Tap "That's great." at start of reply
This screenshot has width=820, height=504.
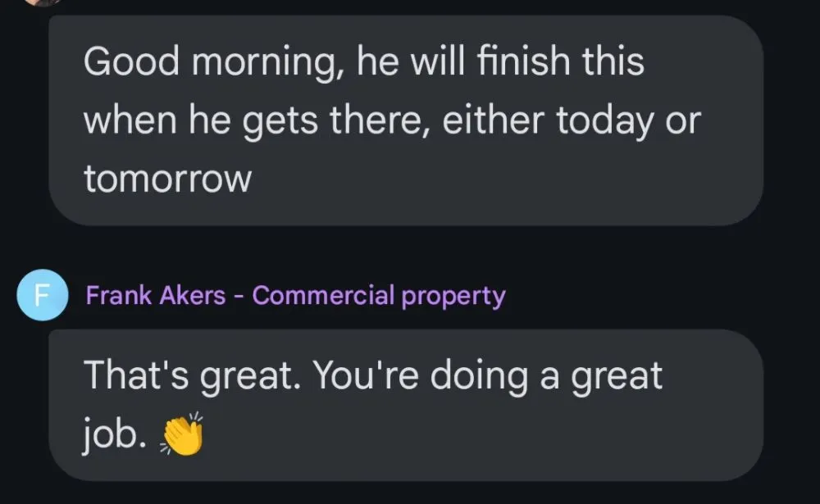pos(190,376)
